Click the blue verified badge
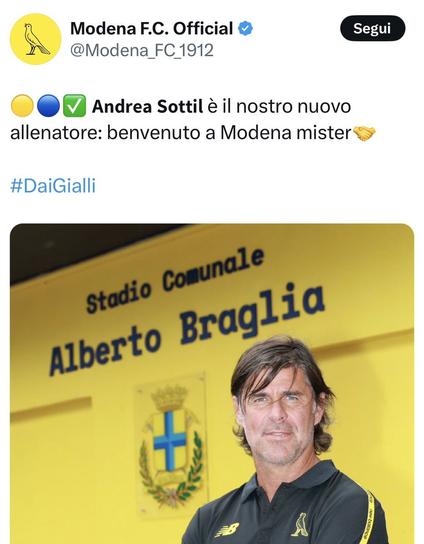Screen dimensions: 424x544 pos(245,28)
